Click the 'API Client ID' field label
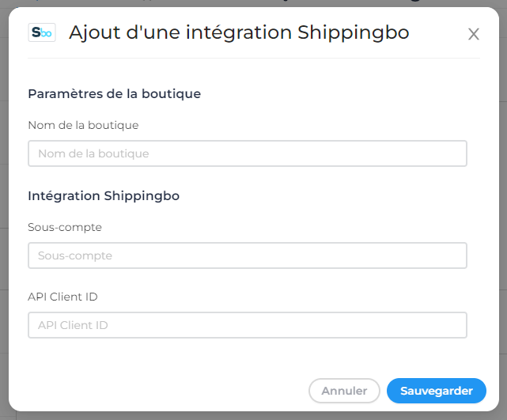The height and width of the screenshot is (420, 507). click(x=62, y=297)
